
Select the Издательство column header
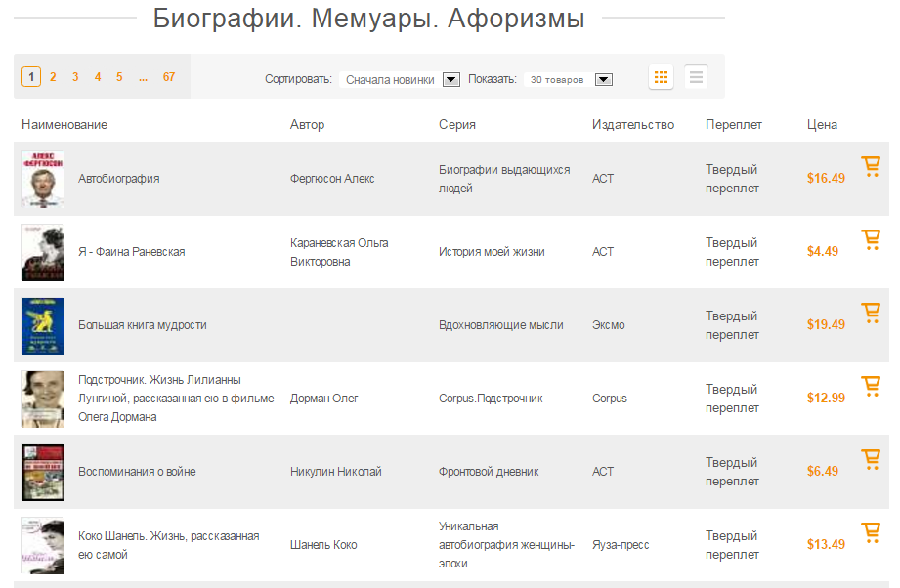tap(633, 124)
